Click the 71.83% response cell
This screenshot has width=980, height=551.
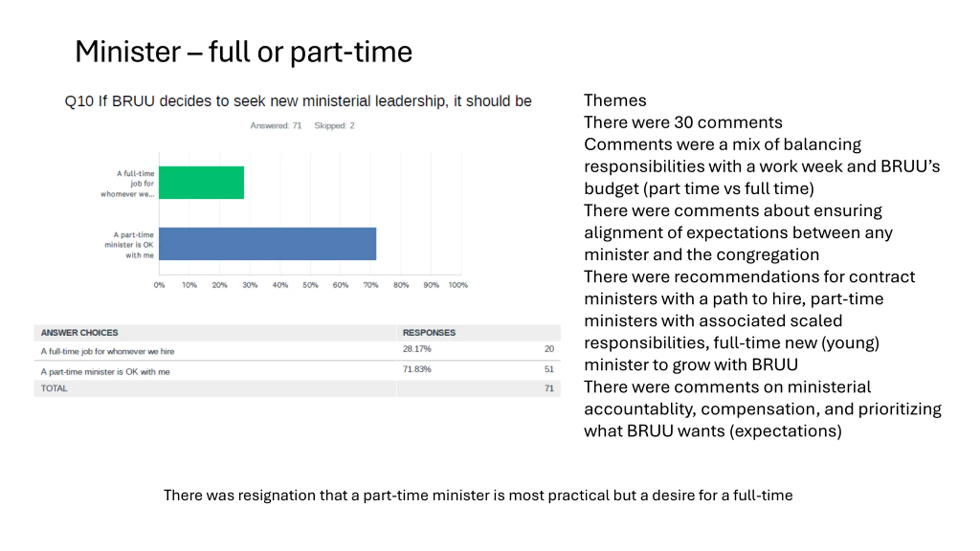(416, 369)
